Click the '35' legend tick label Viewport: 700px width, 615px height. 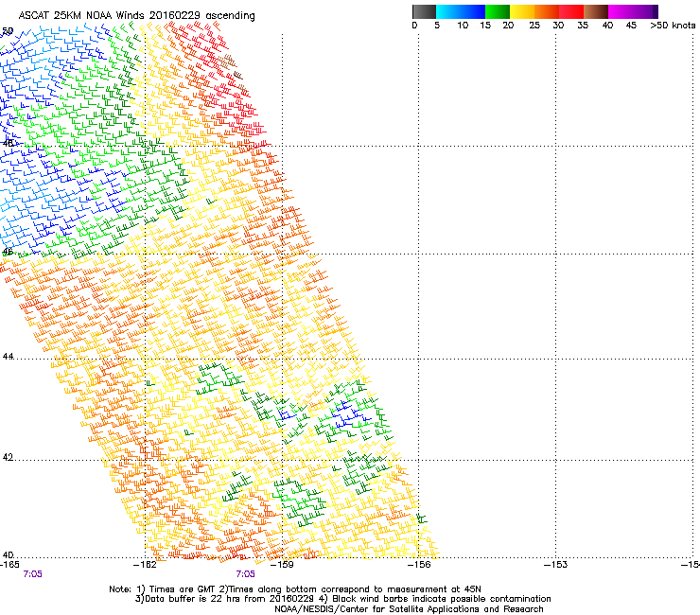tap(583, 26)
